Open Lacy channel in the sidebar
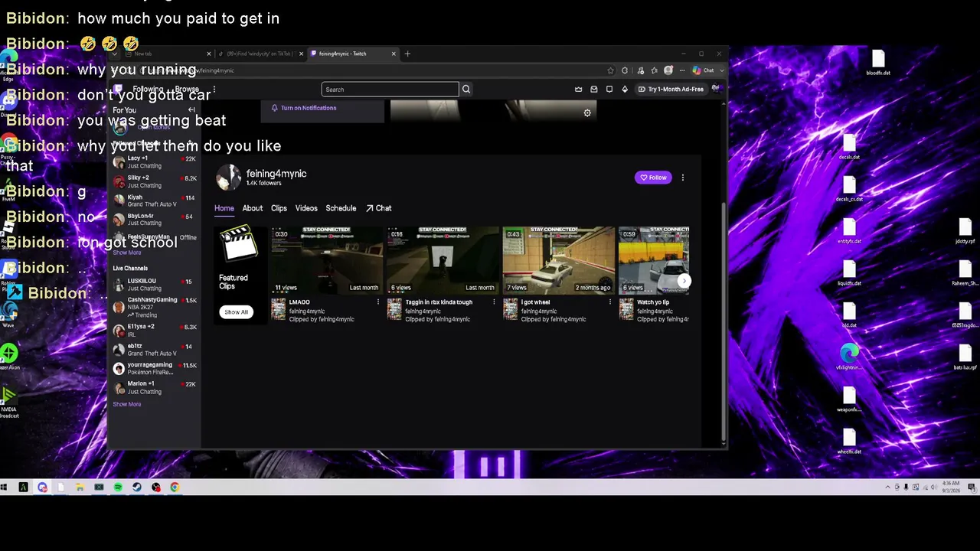 (154, 162)
